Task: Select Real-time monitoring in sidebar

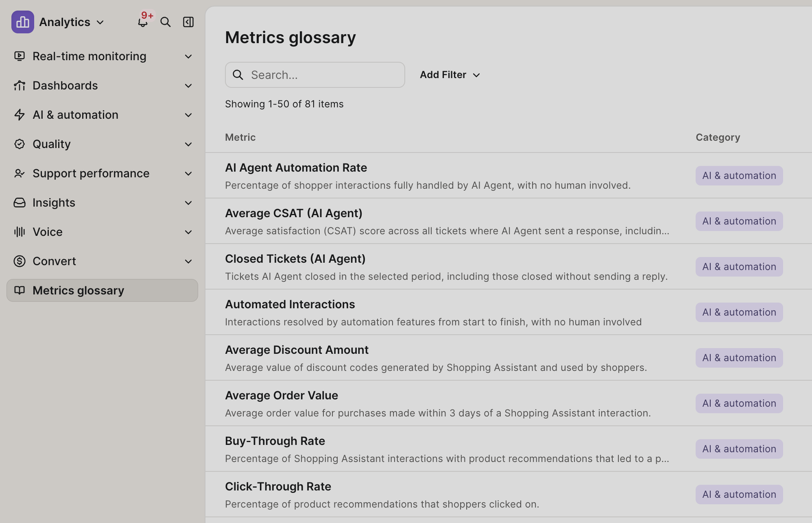Action: pyautogui.click(x=102, y=56)
